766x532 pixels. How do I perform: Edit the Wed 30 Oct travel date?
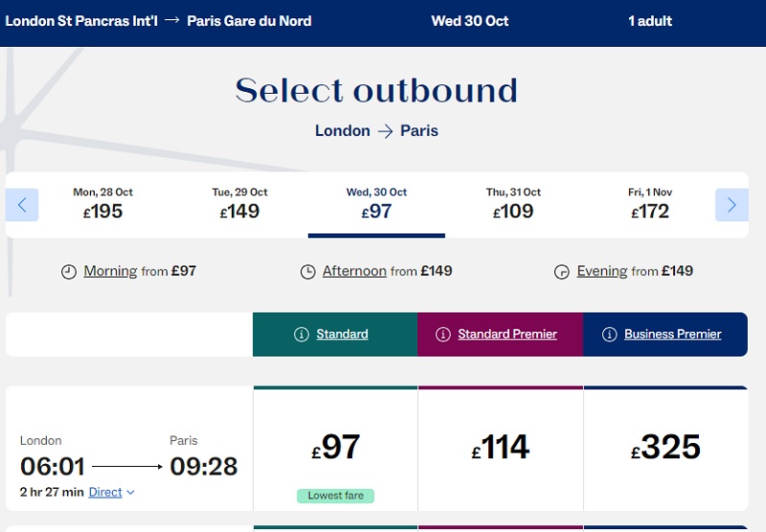click(x=470, y=21)
